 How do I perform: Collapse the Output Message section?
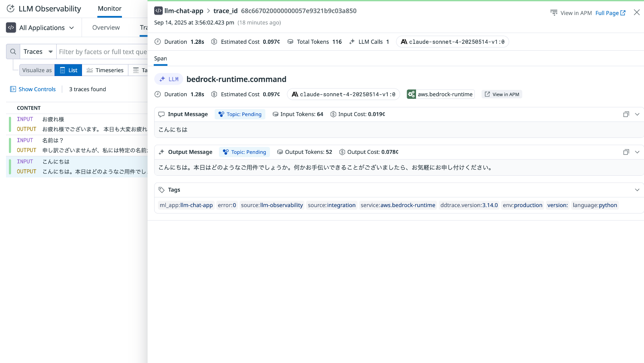637,152
